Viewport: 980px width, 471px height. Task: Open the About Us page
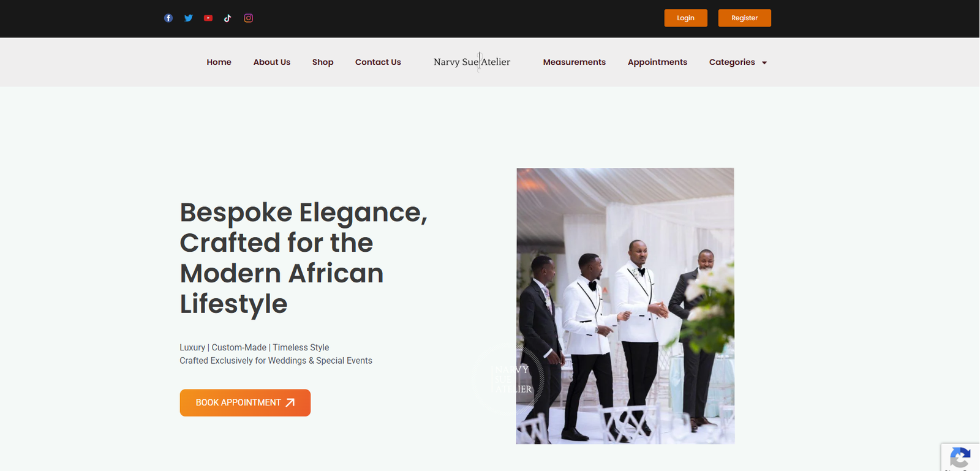[x=272, y=62]
